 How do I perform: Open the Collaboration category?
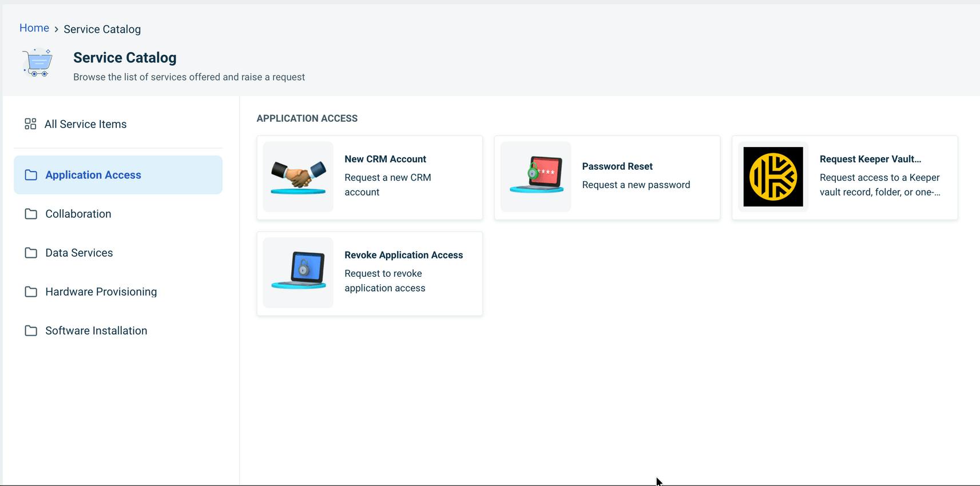click(x=118, y=214)
